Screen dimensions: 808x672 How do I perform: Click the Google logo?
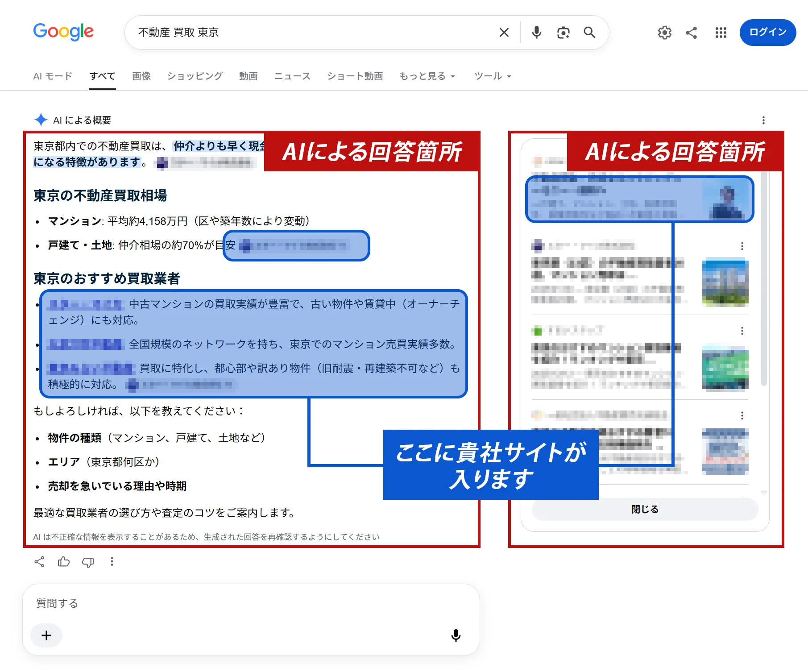pos(63,32)
